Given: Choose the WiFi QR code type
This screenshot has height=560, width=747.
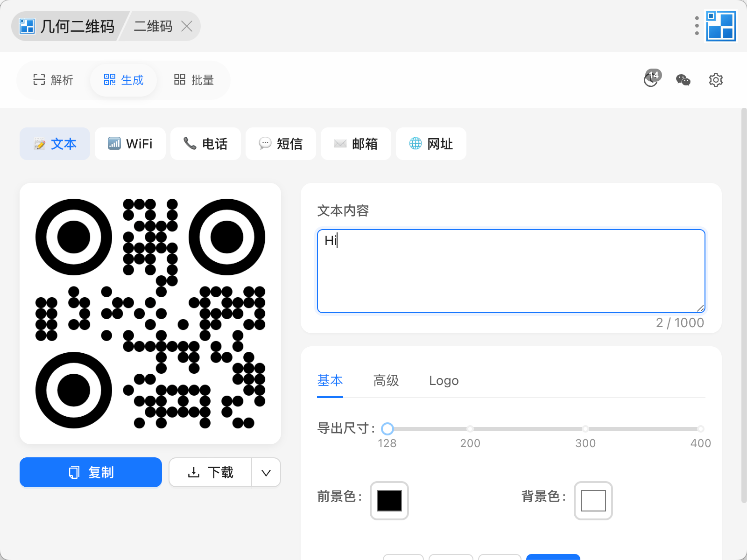Looking at the screenshot, I should click(130, 144).
